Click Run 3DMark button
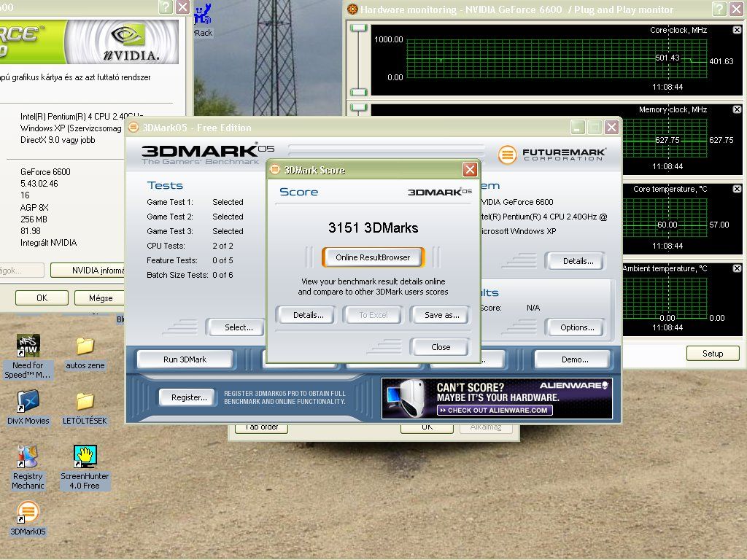The width and height of the screenshot is (747, 560). coord(185,359)
